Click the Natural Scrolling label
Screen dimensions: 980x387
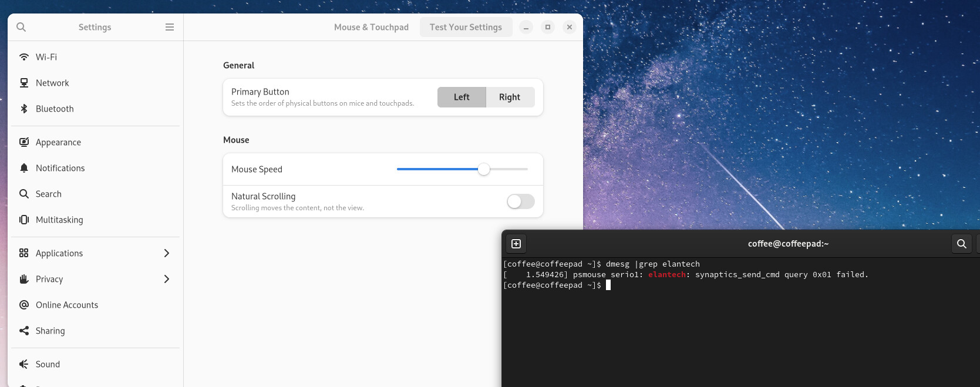(x=263, y=196)
